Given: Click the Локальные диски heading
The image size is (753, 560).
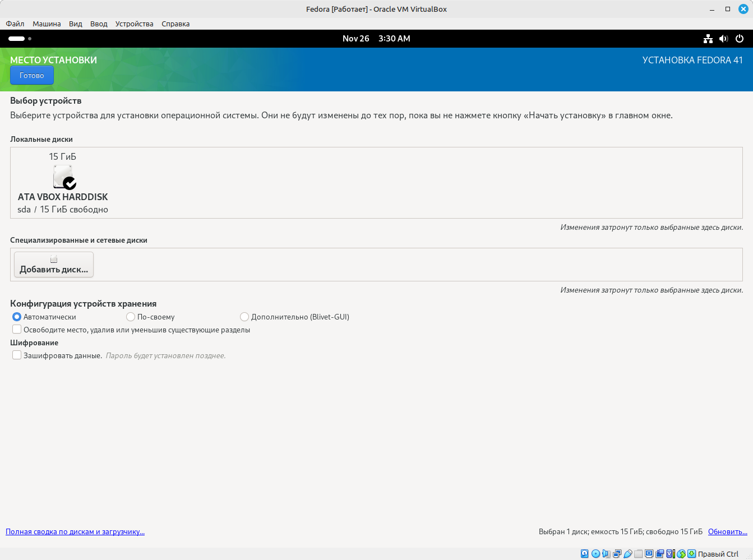Looking at the screenshot, I should pos(41,139).
